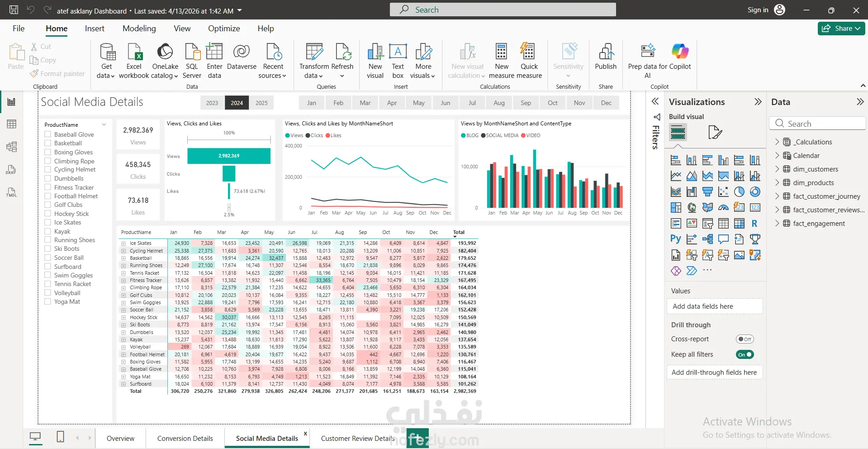This screenshot has width=868, height=449.
Task: Open the File menu
Action: pyautogui.click(x=19, y=29)
